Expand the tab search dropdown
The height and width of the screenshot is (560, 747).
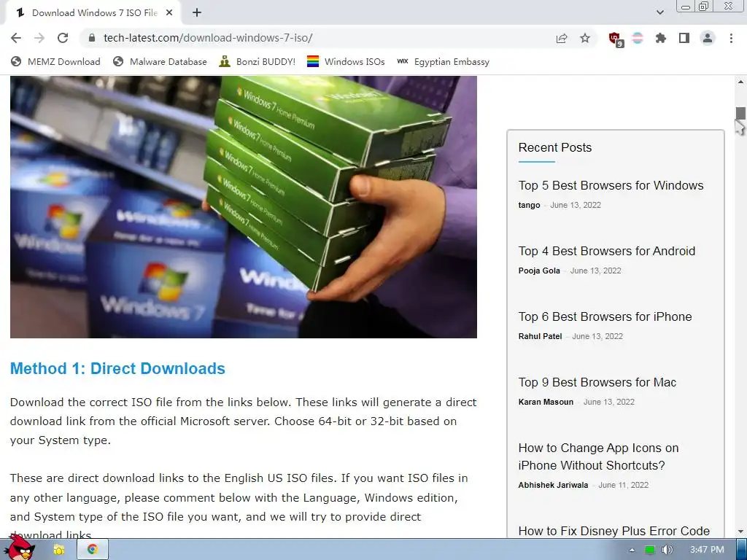[659, 12]
